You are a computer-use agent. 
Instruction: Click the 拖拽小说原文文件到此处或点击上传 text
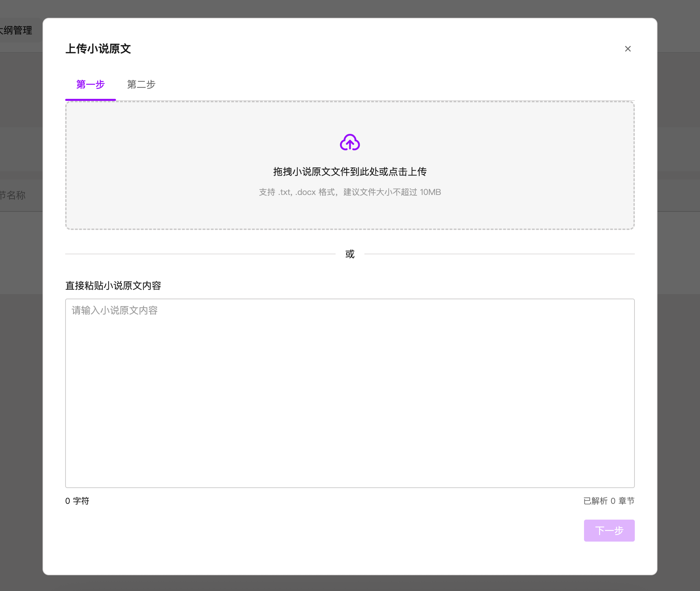(350, 172)
